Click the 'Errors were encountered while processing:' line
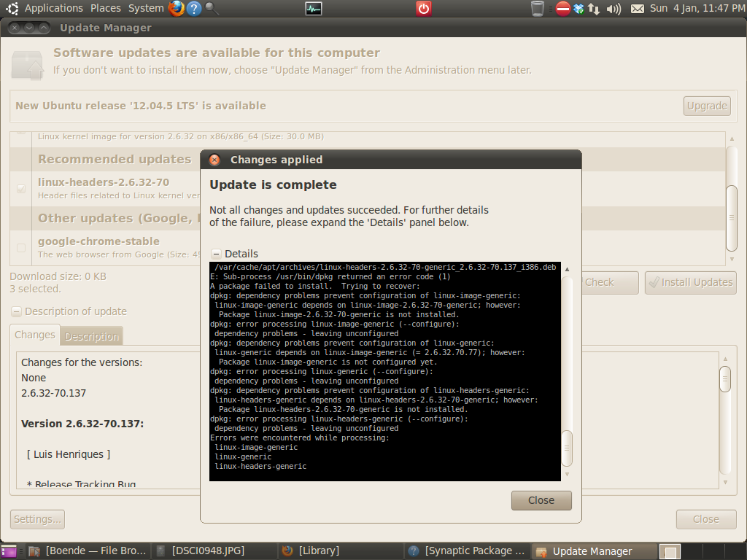Screen dimensions: 747x560 click(300, 437)
